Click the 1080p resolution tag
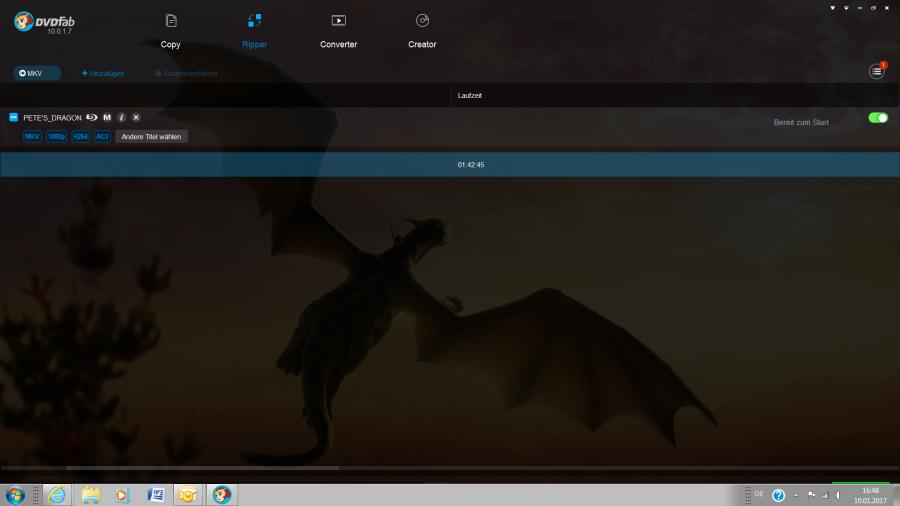 click(56, 137)
